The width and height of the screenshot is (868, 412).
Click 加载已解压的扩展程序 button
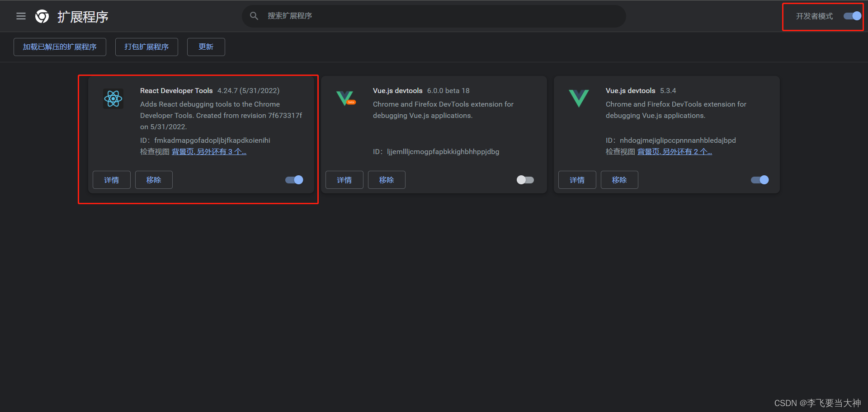[59, 47]
